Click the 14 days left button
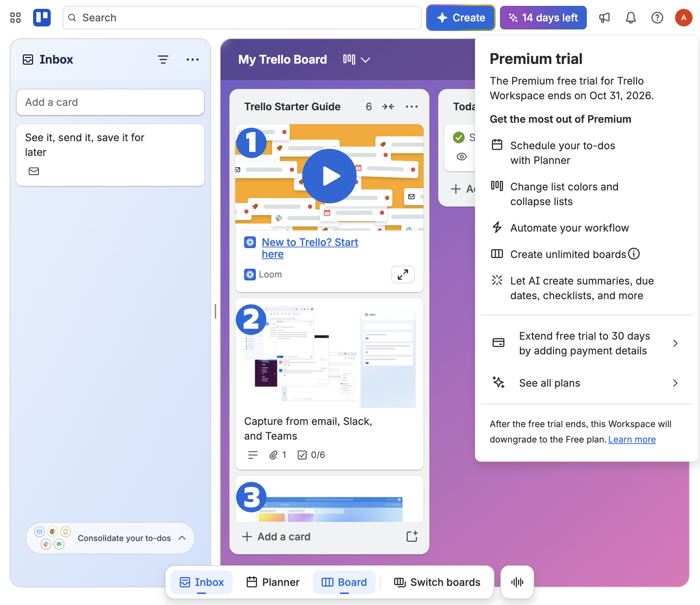The width and height of the screenshot is (700, 605). pyautogui.click(x=543, y=18)
